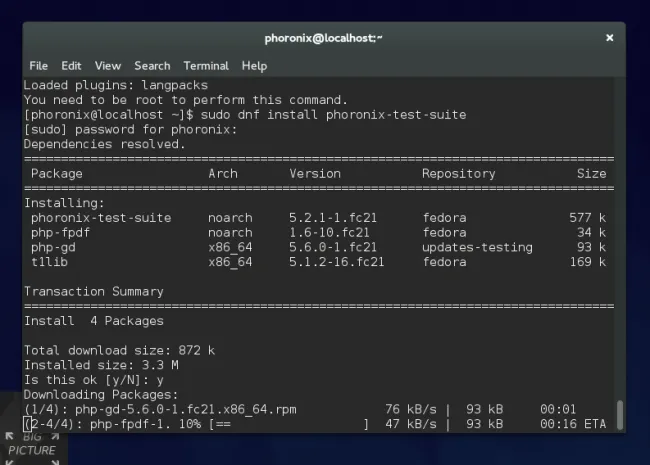Open the File menu
The width and height of the screenshot is (650, 465).
click(x=39, y=66)
